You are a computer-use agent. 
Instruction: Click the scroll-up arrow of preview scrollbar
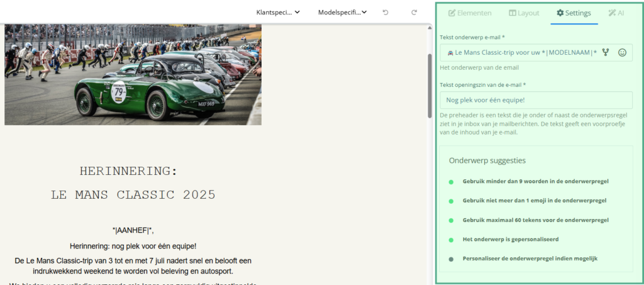click(x=430, y=29)
